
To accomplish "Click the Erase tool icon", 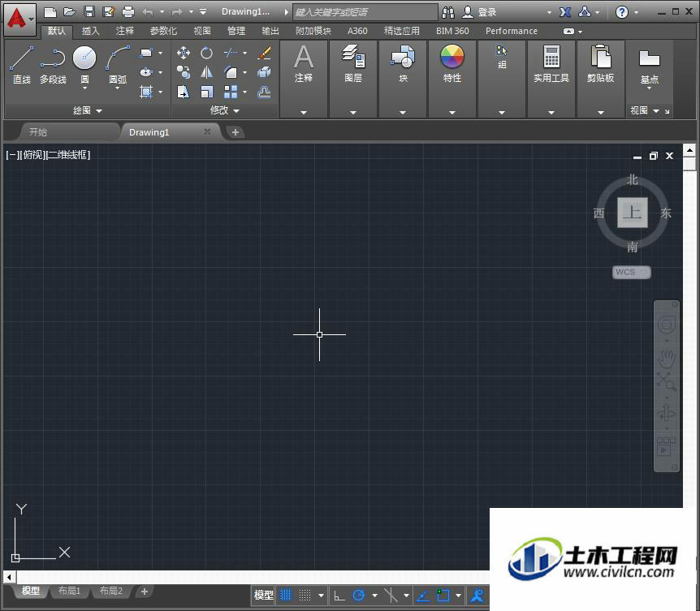I will [x=264, y=53].
